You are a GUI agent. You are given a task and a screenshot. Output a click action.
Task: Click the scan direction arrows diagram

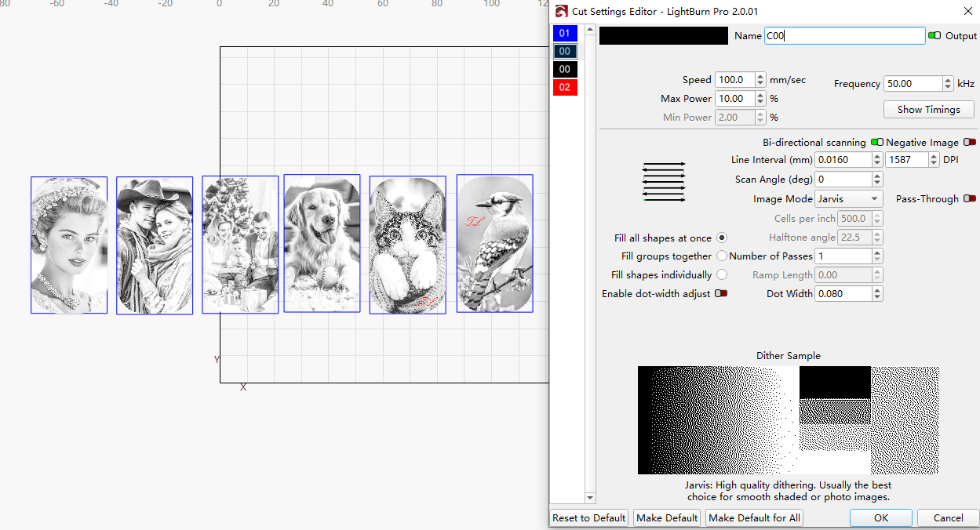pos(664,182)
